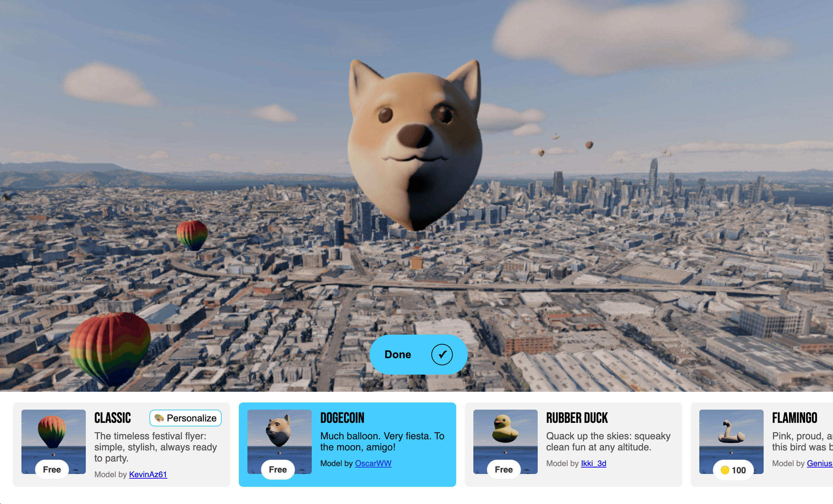
Task: Click the checkmark icon on Done button
Action: pyautogui.click(x=442, y=354)
